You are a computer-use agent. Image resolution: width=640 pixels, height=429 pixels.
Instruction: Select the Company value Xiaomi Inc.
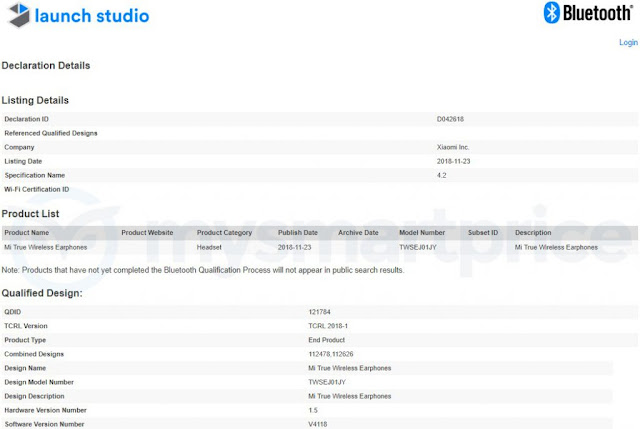[453, 147]
